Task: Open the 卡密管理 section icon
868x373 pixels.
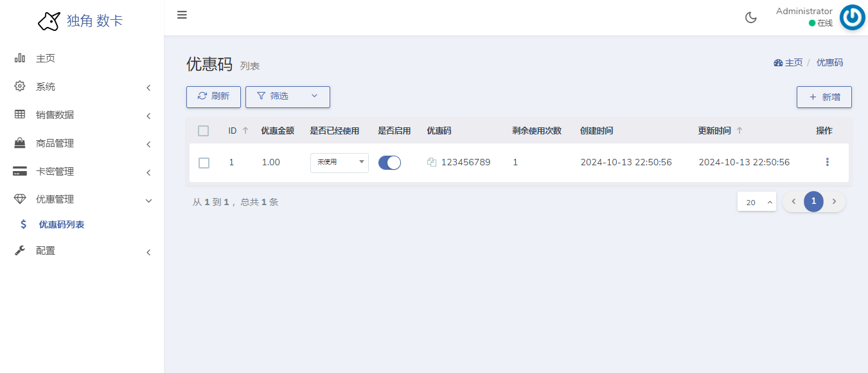Action: (19, 171)
